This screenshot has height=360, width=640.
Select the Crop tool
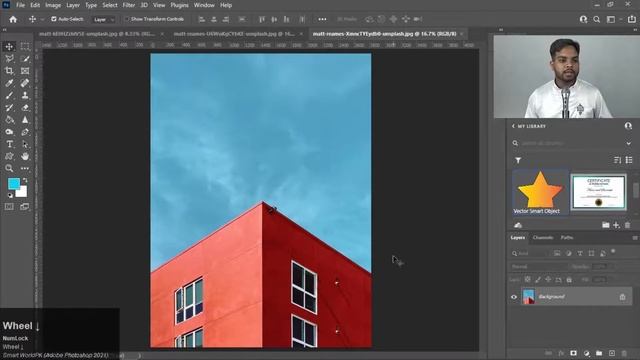(9, 71)
